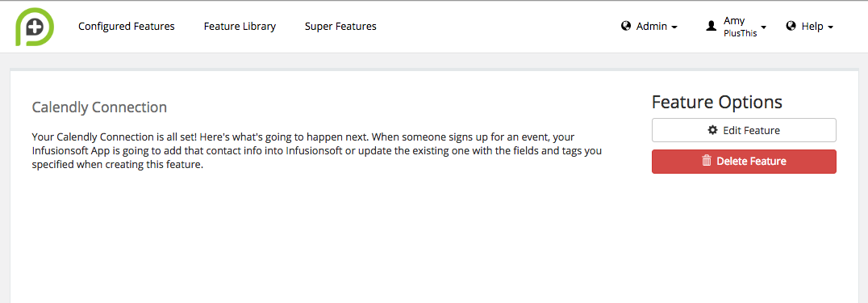Viewport: 868px width, 303px height.
Task: Click the user silhouette icon beside Amy
Action: (712, 26)
